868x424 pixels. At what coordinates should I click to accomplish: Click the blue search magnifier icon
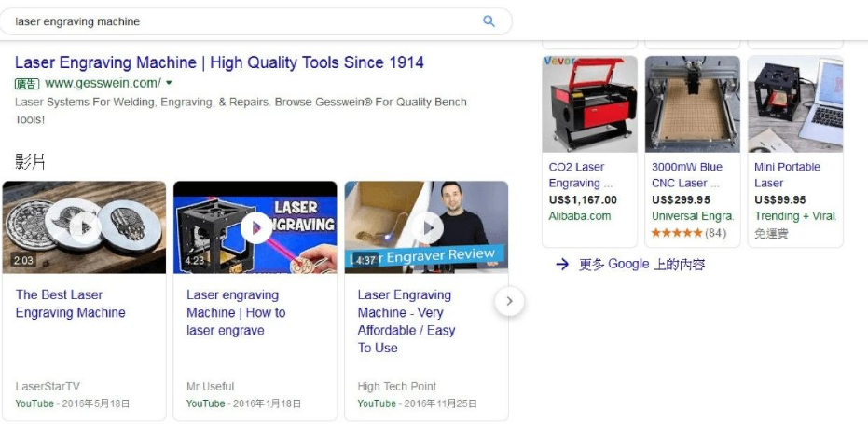coord(489,21)
